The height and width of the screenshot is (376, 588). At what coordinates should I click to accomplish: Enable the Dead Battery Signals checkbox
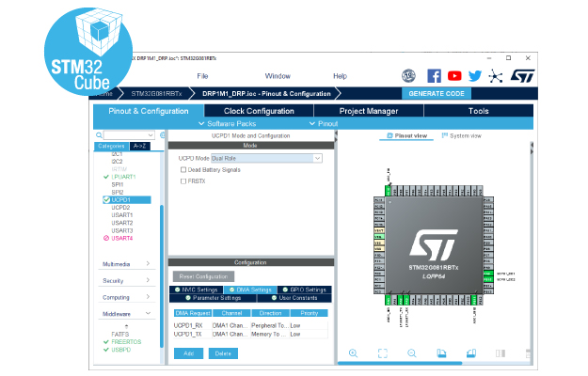[183, 170]
